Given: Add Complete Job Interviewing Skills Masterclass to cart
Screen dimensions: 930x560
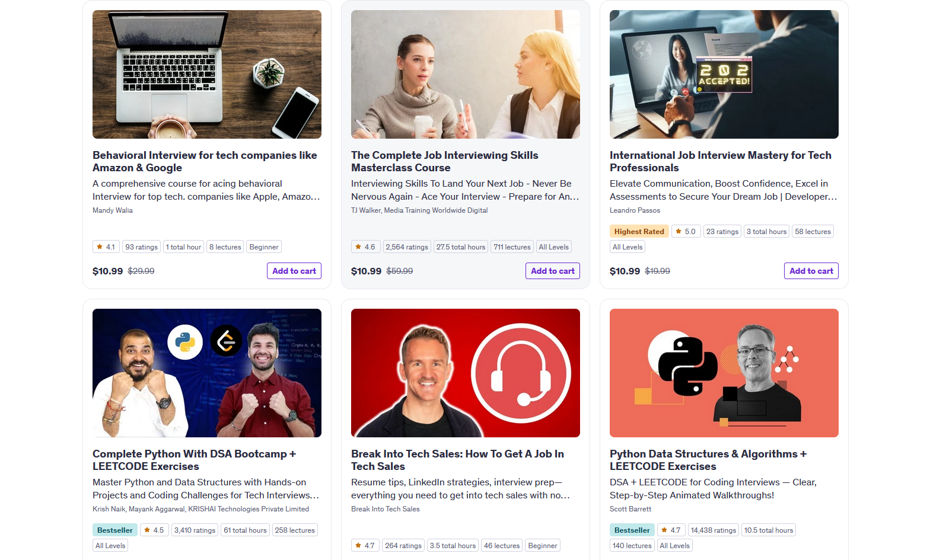Looking at the screenshot, I should click(553, 271).
